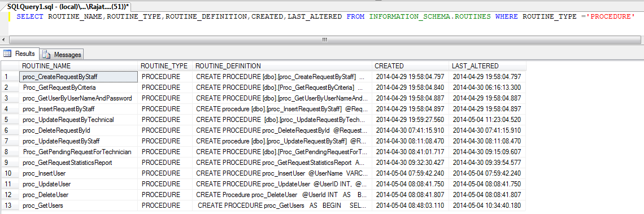The width and height of the screenshot is (644, 214).
Task: Click the proc_DeleteRequestById name cell
Action: 78,130
